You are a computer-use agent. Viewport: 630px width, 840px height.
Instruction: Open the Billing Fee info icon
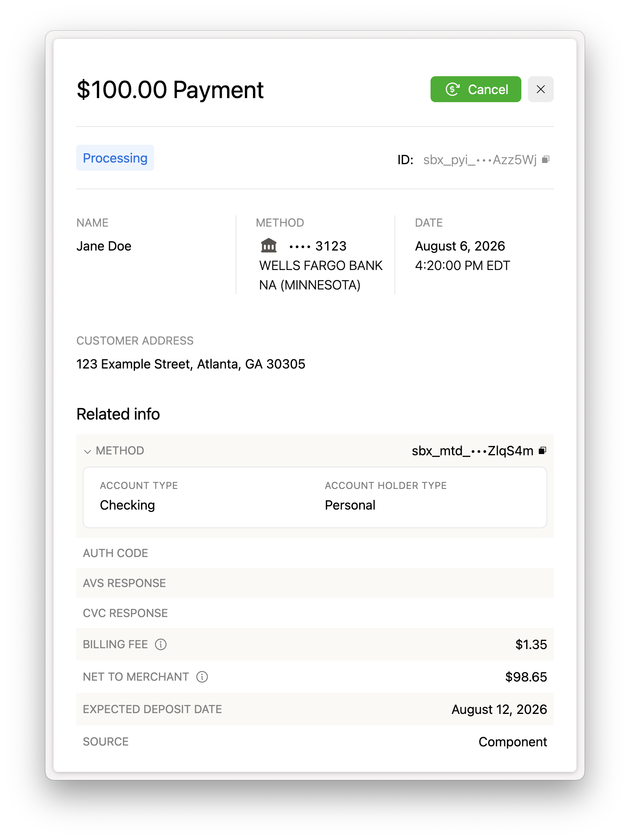(x=161, y=644)
